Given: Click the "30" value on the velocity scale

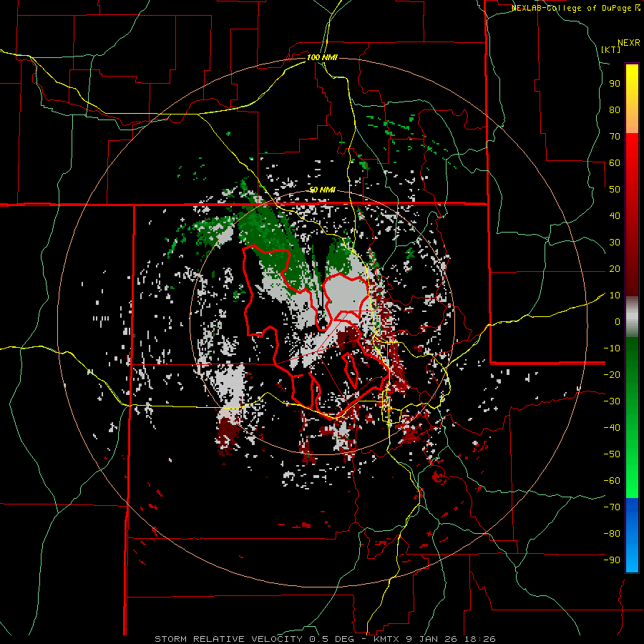Looking at the screenshot, I should click(615, 243).
